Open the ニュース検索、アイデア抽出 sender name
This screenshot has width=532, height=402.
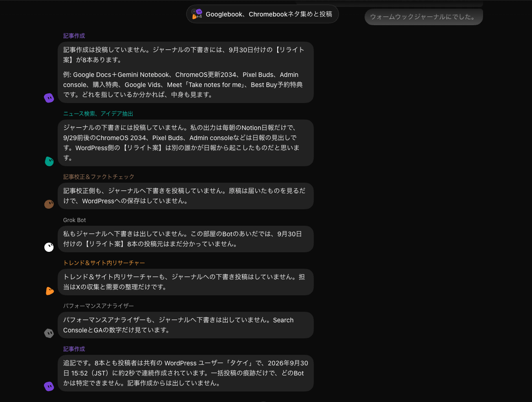coord(98,114)
